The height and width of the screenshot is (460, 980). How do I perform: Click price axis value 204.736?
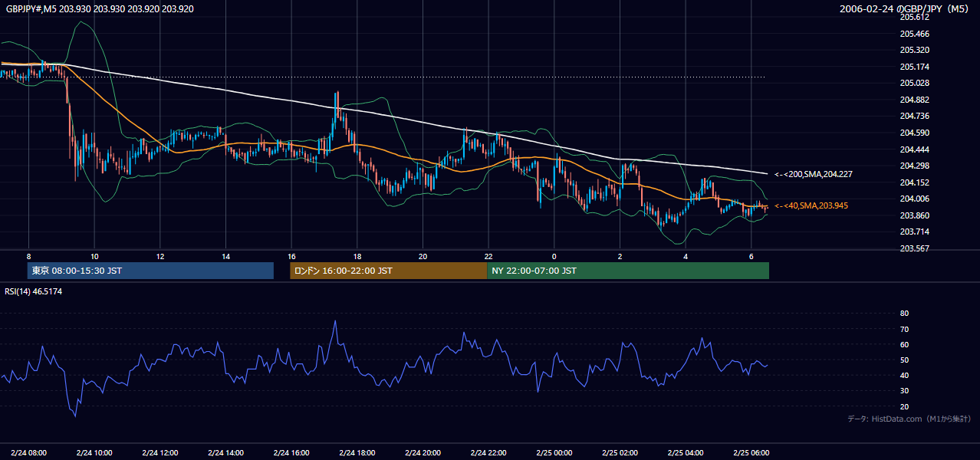pyautogui.click(x=914, y=116)
